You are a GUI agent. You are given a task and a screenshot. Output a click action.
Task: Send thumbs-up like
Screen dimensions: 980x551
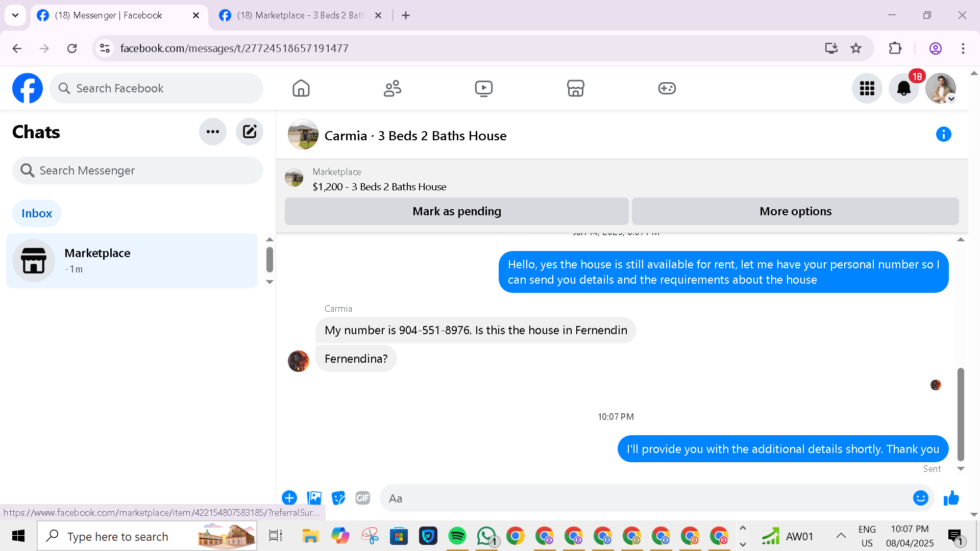951,498
